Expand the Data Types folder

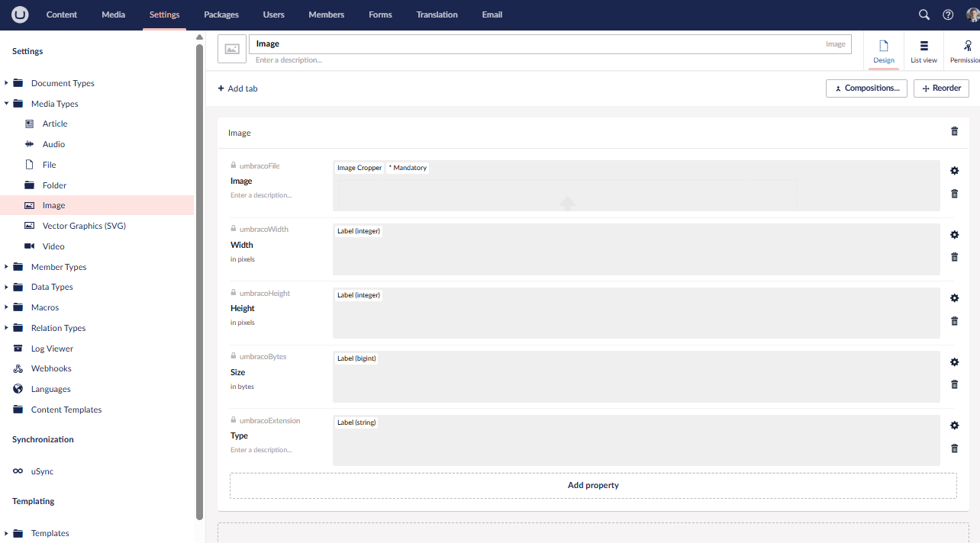pyautogui.click(x=7, y=287)
